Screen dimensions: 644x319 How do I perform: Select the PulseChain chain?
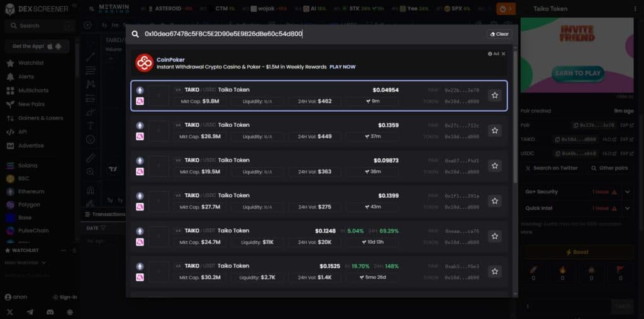coord(33,231)
